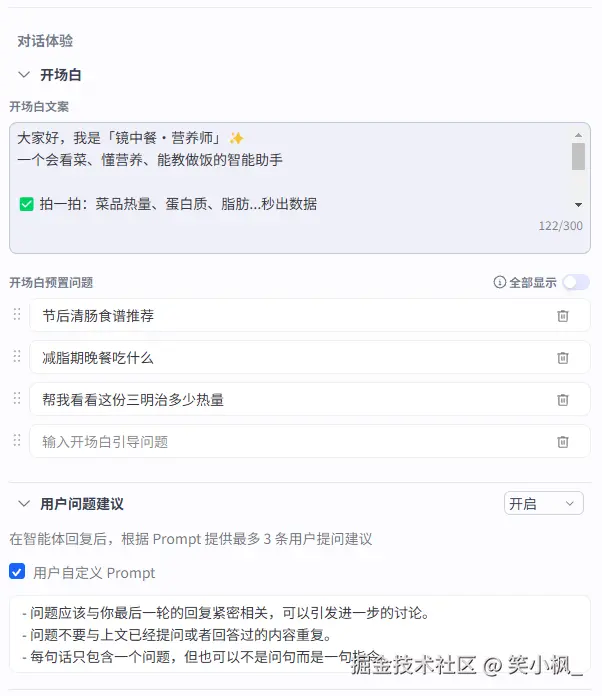Collapse the 用户问题建议 section
The image size is (602, 696).
click(x=24, y=504)
